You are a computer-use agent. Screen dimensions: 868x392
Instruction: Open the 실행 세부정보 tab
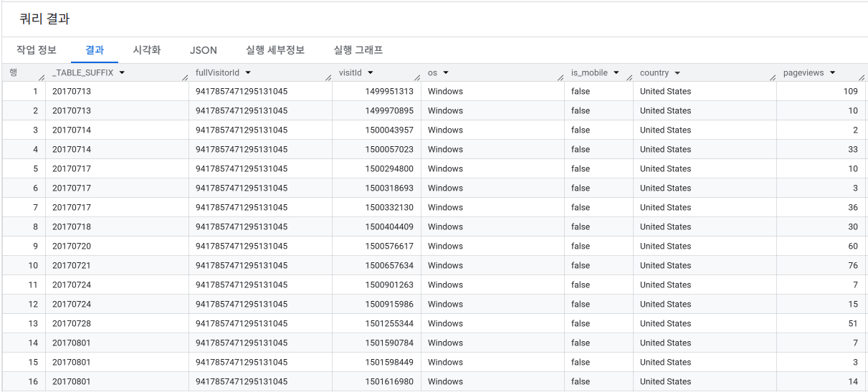coord(275,50)
